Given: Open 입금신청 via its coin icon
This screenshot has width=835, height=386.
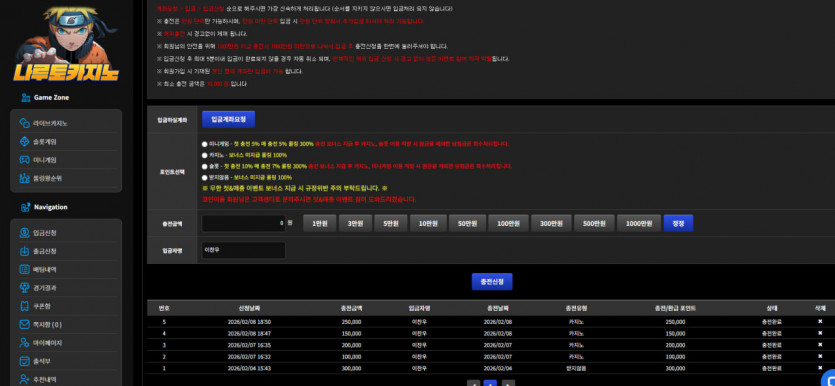Looking at the screenshot, I should click(x=24, y=233).
